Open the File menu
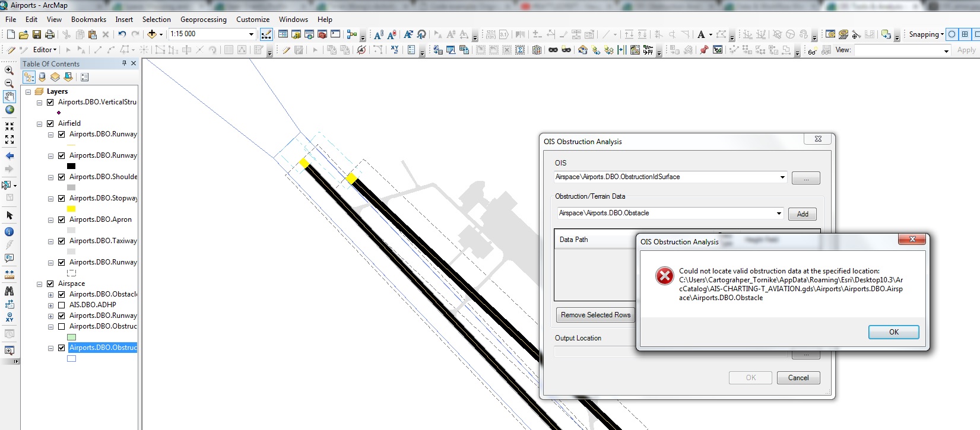Viewport: 980px width, 430px height. click(11, 20)
